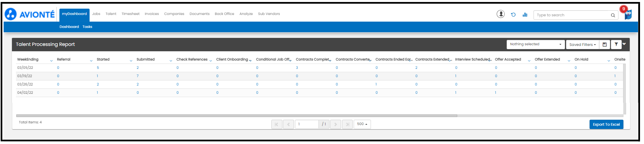The height and width of the screenshot is (144, 644).
Task: Open the Back Office menu
Action: click(x=224, y=14)
